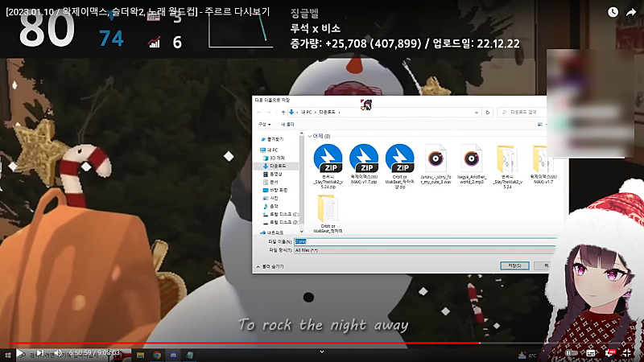Select the Orbit or WakBeat folder in second row

click(x=328, y=213)
